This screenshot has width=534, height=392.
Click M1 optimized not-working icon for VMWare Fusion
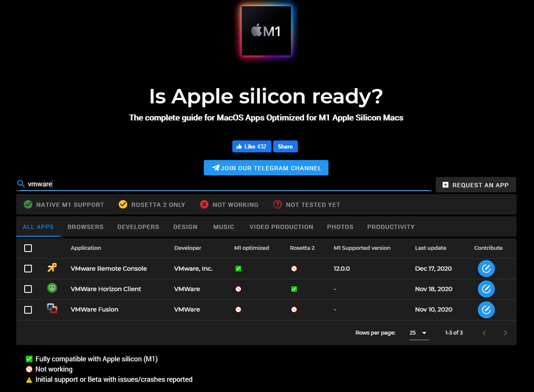pyautogui.click(x=238, y=309)
